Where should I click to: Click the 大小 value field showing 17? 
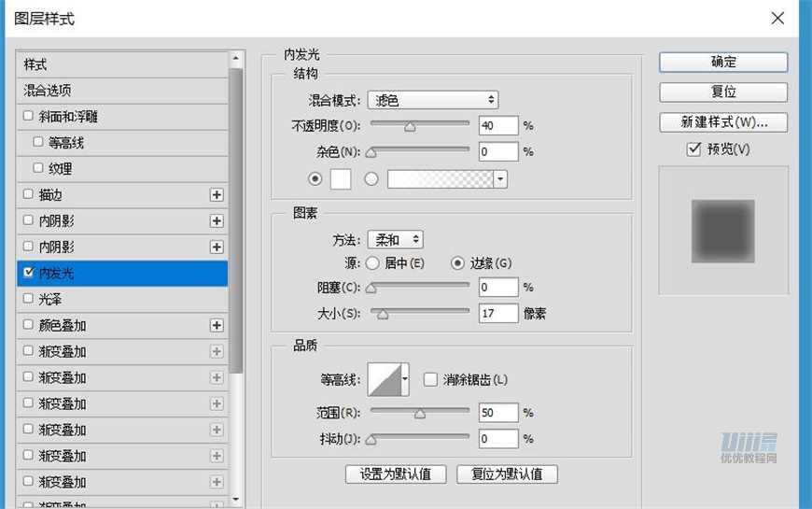click(498, 313)
